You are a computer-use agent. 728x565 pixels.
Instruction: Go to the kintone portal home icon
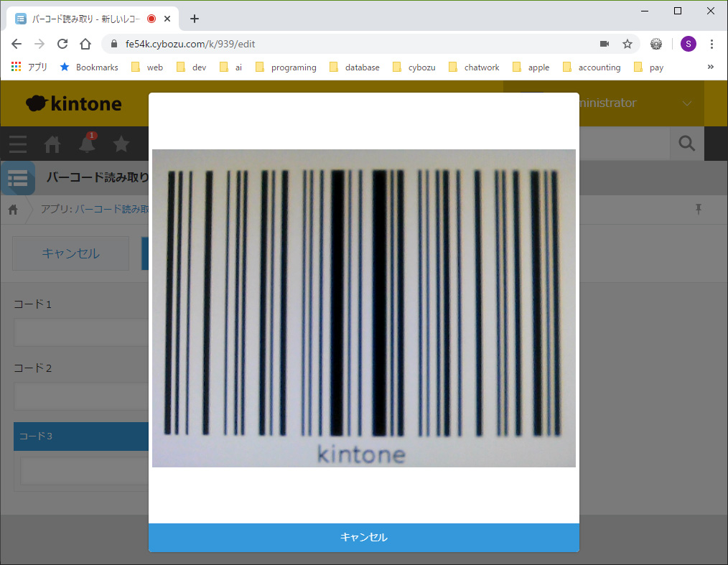click(52, 144)
